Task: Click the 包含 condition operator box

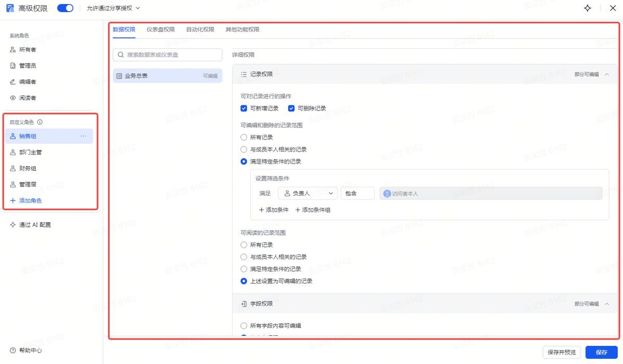Action: [x=358, y=193]
